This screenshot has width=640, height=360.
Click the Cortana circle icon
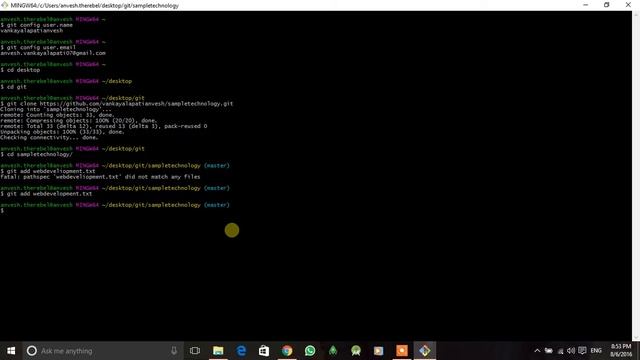(31, 351)
